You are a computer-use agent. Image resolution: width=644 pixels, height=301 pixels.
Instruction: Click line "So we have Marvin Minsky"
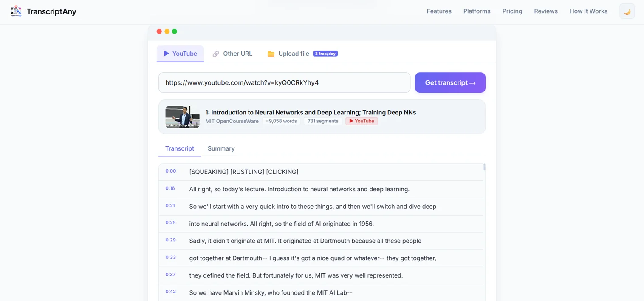point(271,292)
